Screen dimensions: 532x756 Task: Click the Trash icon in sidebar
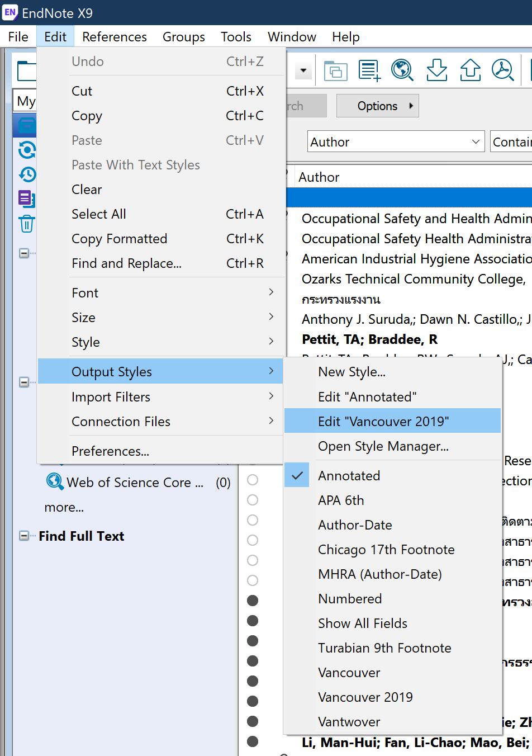pos(27,224)
